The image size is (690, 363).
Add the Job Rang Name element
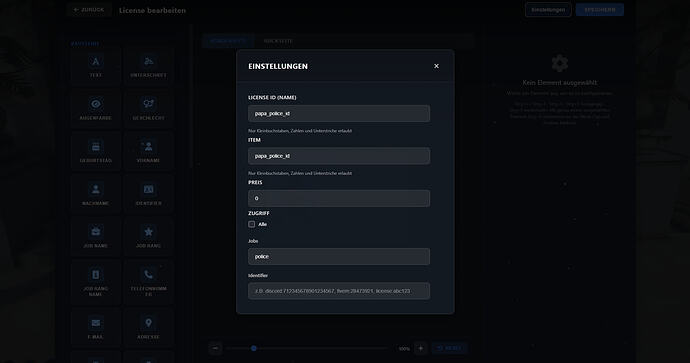(95, 282)
